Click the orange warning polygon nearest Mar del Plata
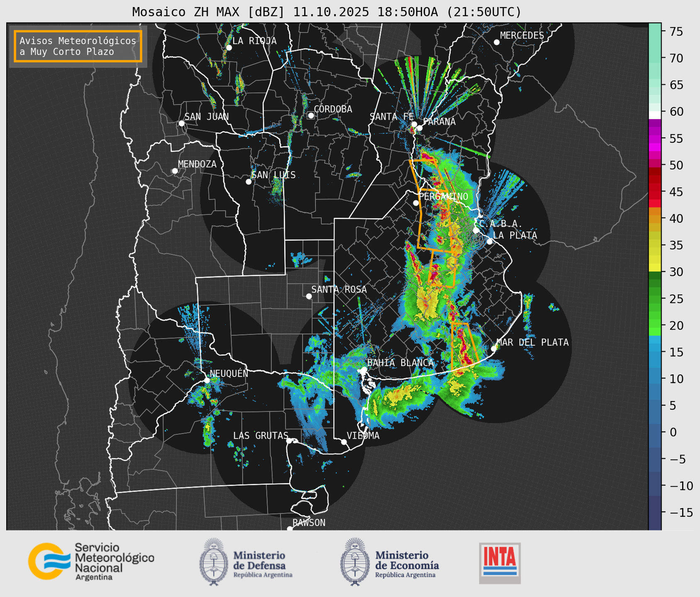Viewport: 700px width, 597px height. (463, 345)
